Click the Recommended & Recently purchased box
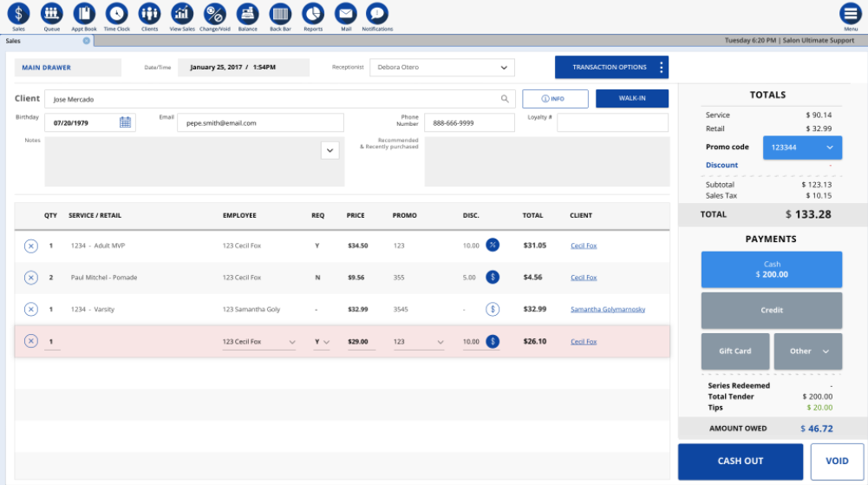The width and height of the screenshot is (868, 485). coord(547,161)
